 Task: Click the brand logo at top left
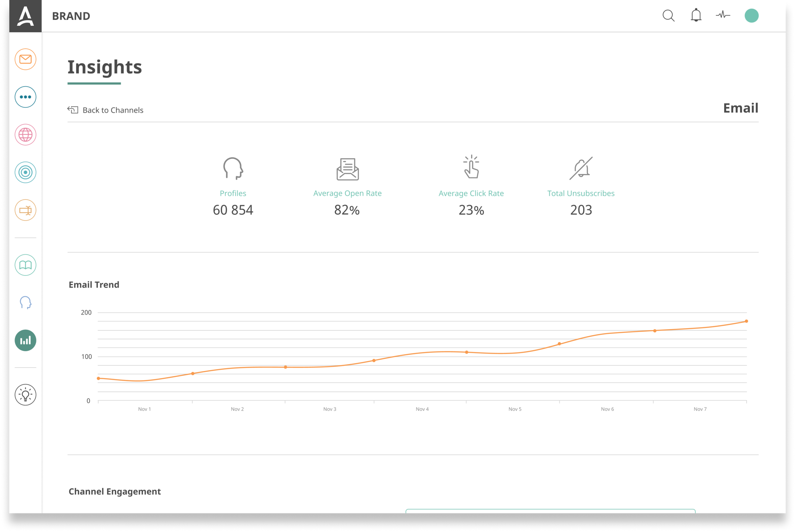[x=25, y=16]
